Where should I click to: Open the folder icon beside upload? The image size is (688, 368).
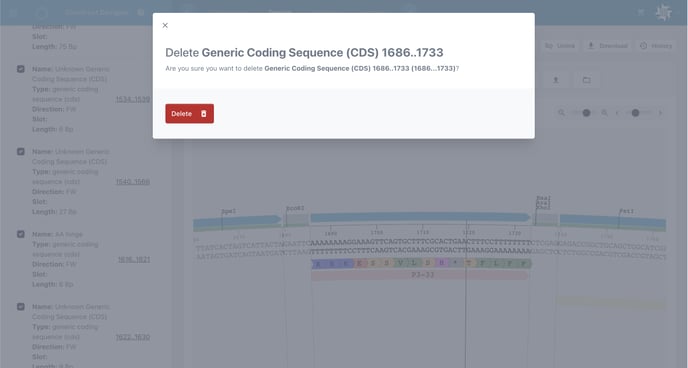click(x=586, y=80)
